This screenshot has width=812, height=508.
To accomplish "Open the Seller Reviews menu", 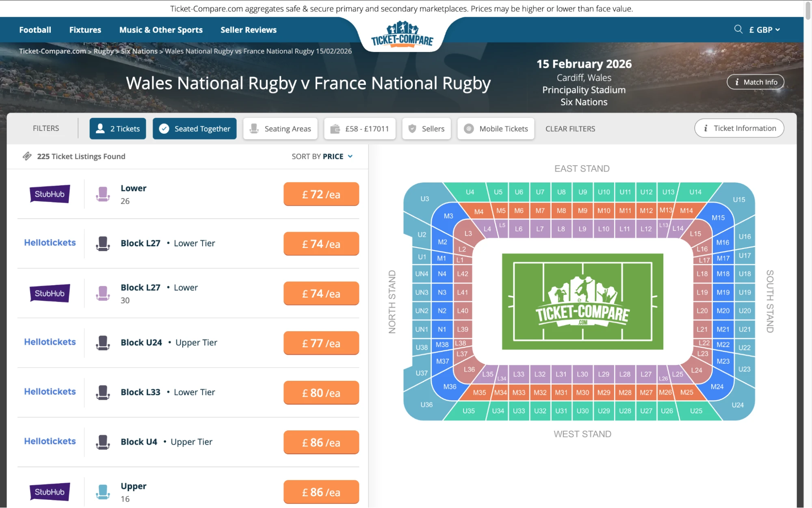I will (248, 29).
